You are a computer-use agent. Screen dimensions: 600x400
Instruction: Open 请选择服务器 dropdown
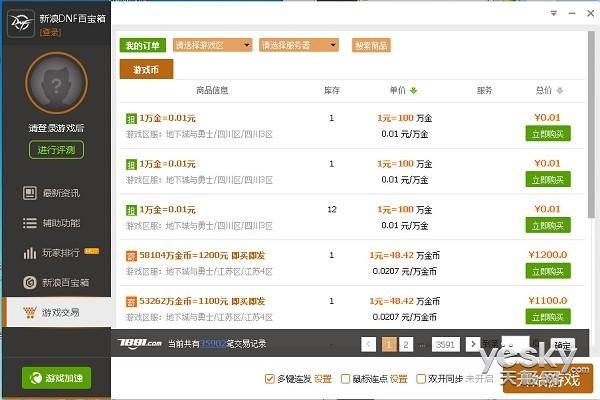click(299, 45)
